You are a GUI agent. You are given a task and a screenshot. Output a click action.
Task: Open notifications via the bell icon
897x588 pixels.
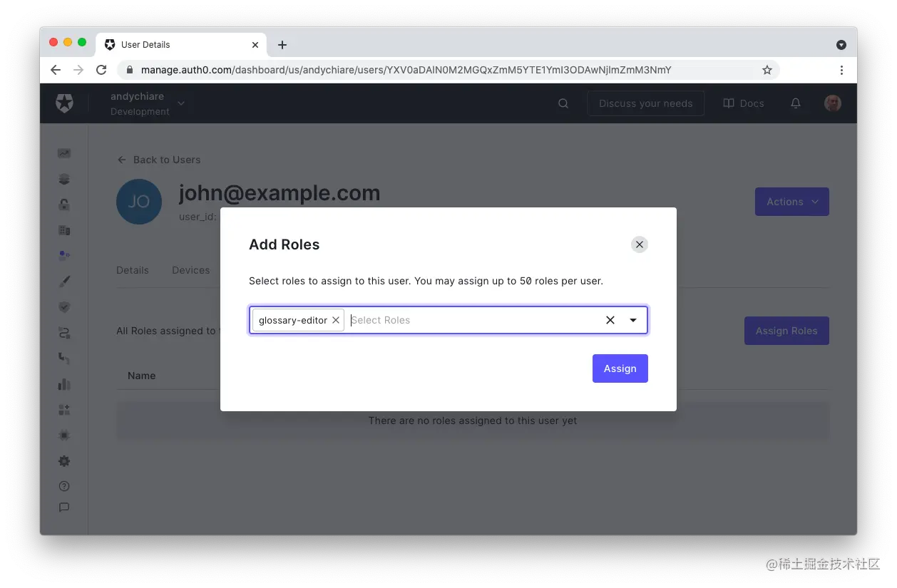point(796,103)
